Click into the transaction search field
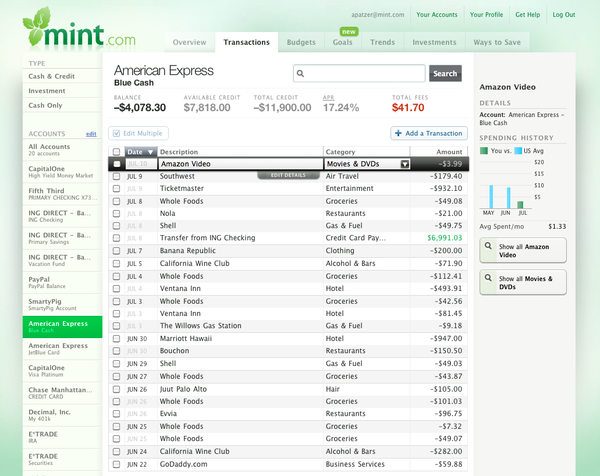Viewport: 600px width, 476px height. [x=359, y=73]
